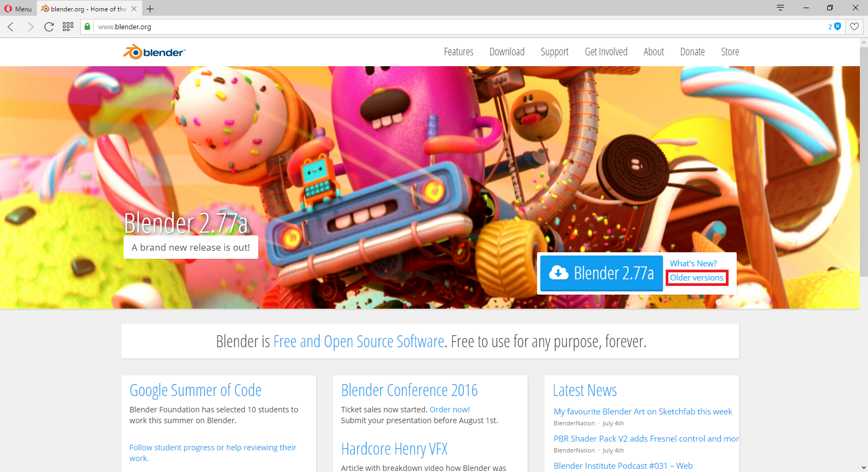Click 'A brand new release is out!' banner
Image resolution: width=868 pixels, height=472 pixels.
tap(191, 247)
